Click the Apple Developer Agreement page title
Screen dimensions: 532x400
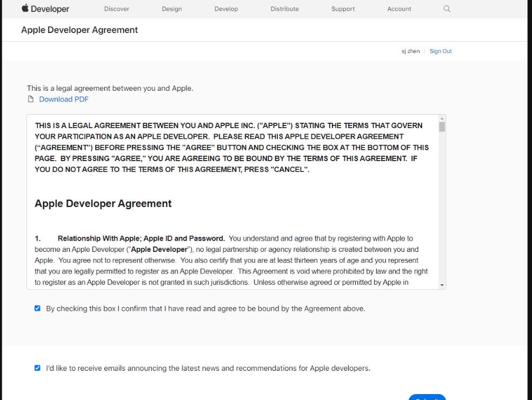coord(79,30)
